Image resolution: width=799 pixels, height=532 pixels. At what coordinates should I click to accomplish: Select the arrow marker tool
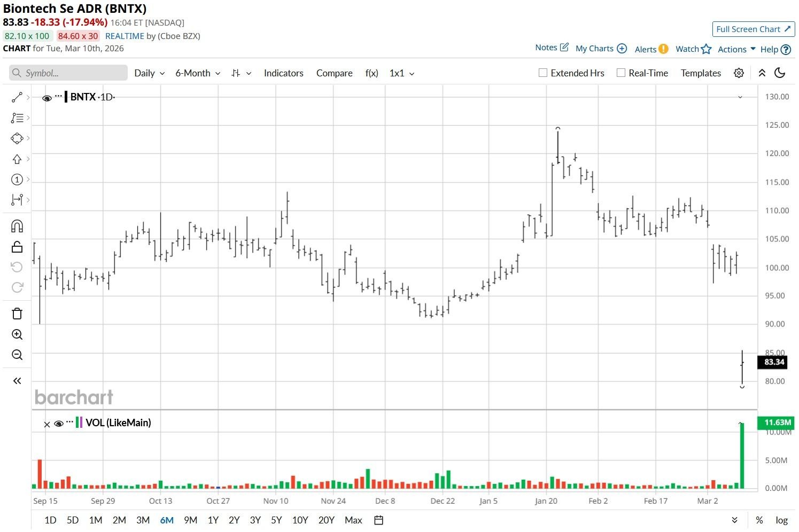[17, 159]
